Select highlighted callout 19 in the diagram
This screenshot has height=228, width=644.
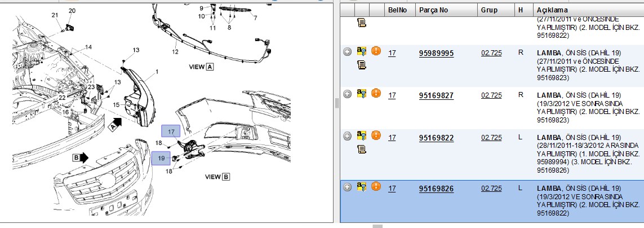pyautogui.click(x=161, y=159)
